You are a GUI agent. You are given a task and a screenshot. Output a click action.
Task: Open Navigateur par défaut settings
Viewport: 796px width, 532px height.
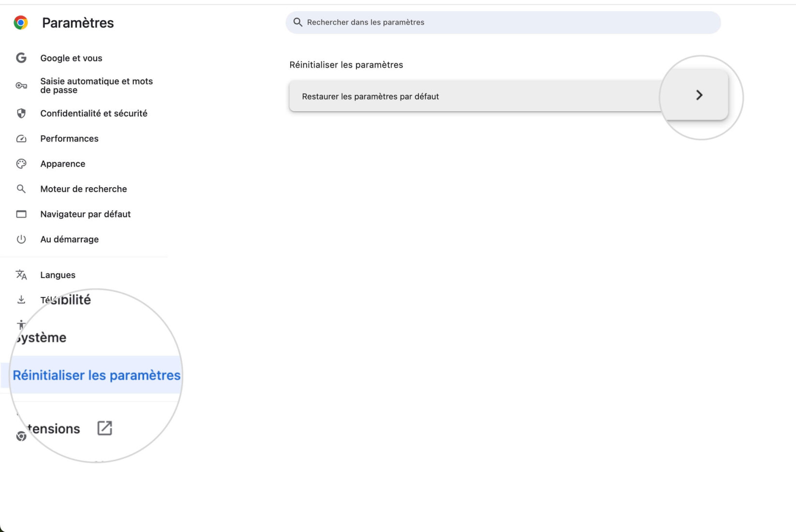(x=86, y=214)
